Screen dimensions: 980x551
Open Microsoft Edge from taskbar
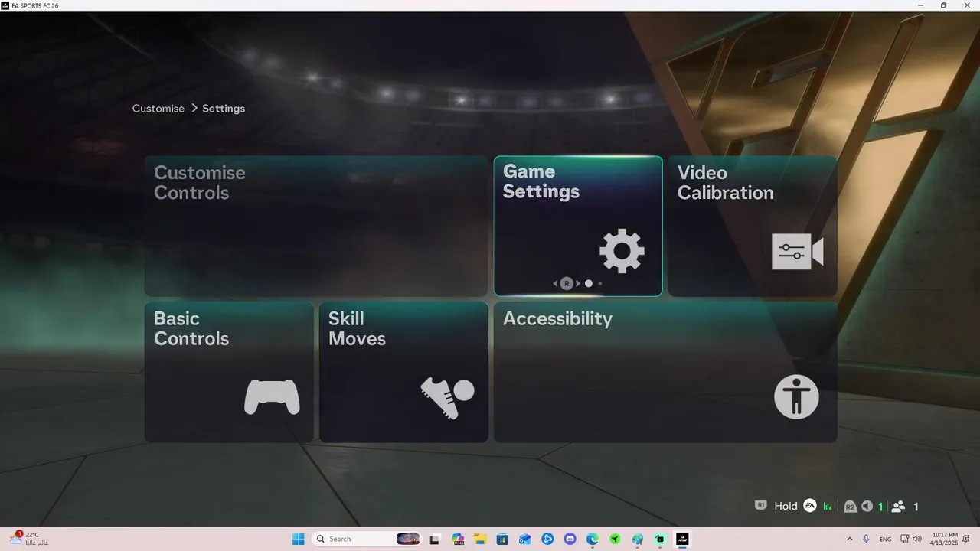pos(593,539)
